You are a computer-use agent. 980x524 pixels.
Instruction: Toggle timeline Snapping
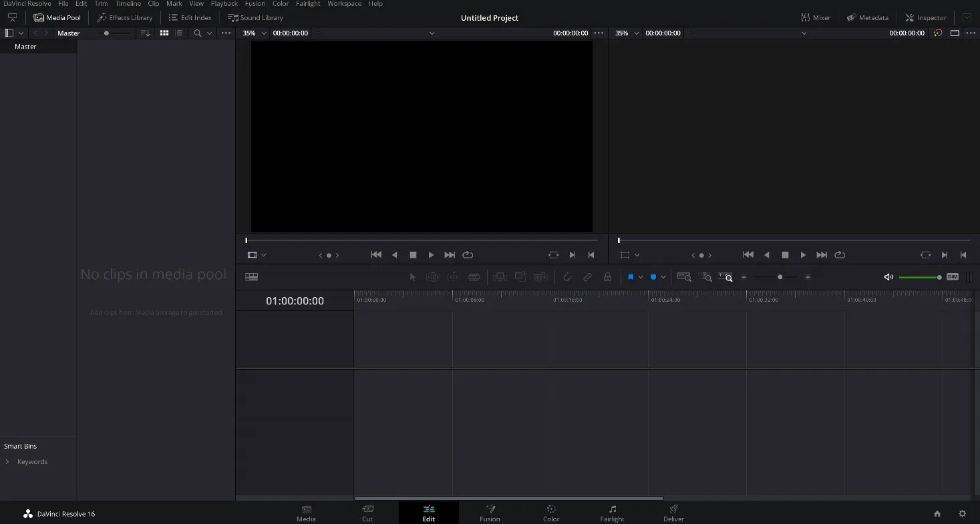pos(567,277)
